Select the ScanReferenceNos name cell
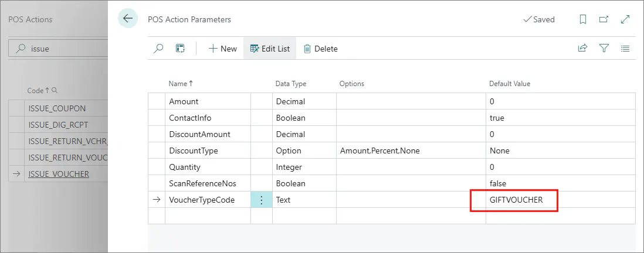This screenshot has height=253, width=644. (x=208, y=183)
